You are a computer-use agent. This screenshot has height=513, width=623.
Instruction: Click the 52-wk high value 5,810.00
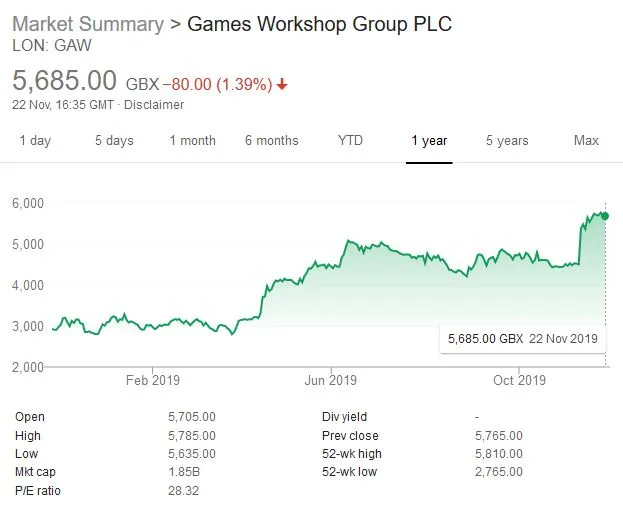(x=497, y=454)
